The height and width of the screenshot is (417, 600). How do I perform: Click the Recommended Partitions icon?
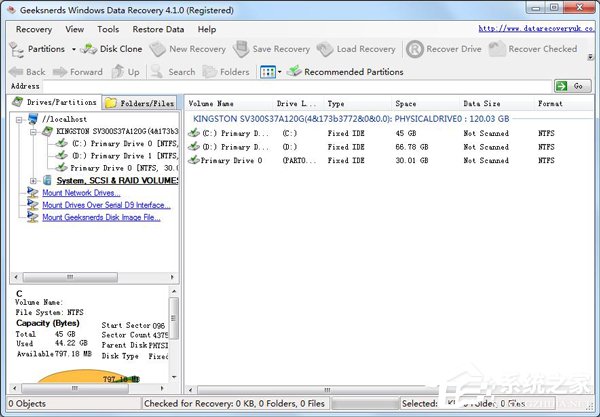tap(294, 72)
